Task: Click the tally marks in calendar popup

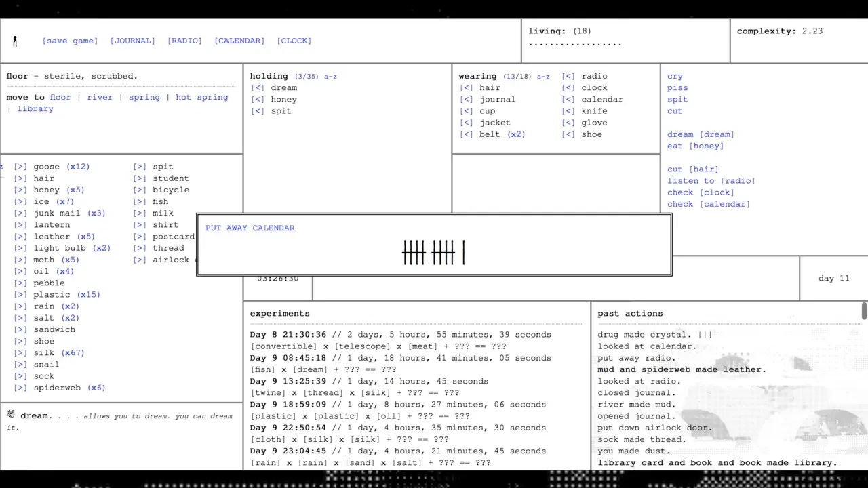Action: (433, 252)
